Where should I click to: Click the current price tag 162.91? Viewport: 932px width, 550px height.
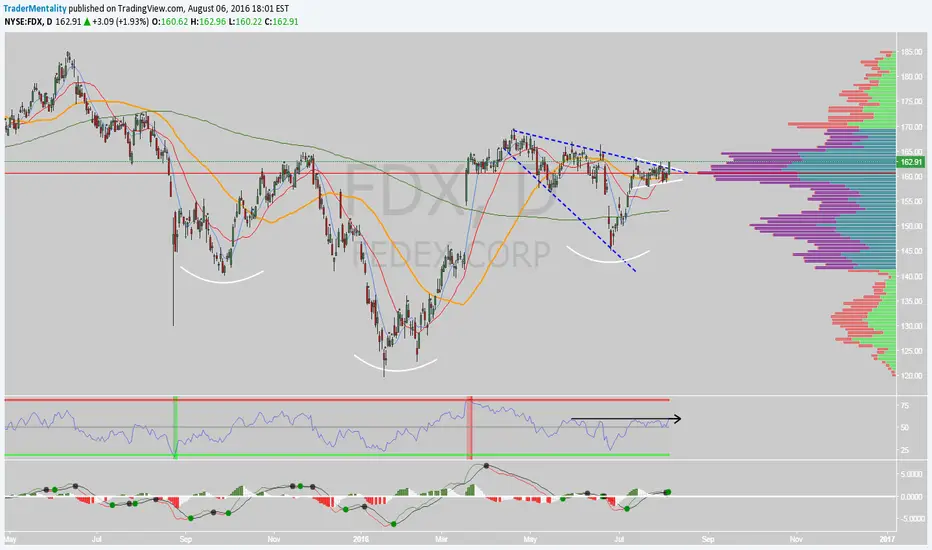tap(911, 162)
